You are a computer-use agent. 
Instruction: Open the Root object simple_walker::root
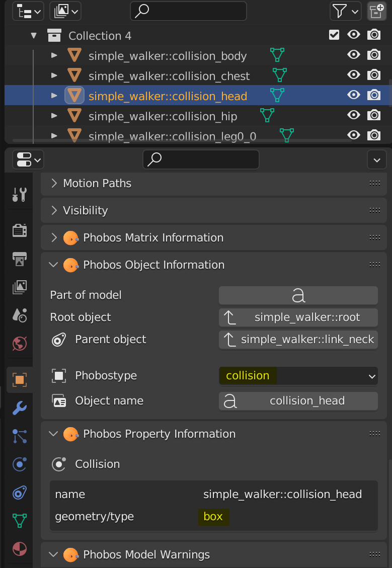(x=298, y=317)
